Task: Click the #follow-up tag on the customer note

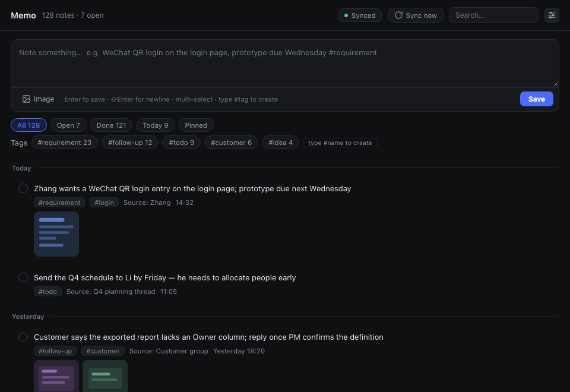Action: 55,351
